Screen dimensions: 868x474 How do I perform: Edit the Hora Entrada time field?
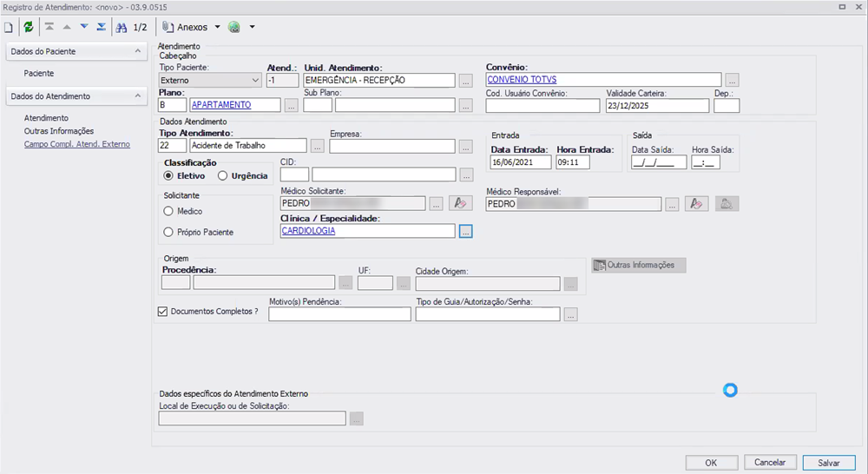pyautogui.click(x=573, y=162)
